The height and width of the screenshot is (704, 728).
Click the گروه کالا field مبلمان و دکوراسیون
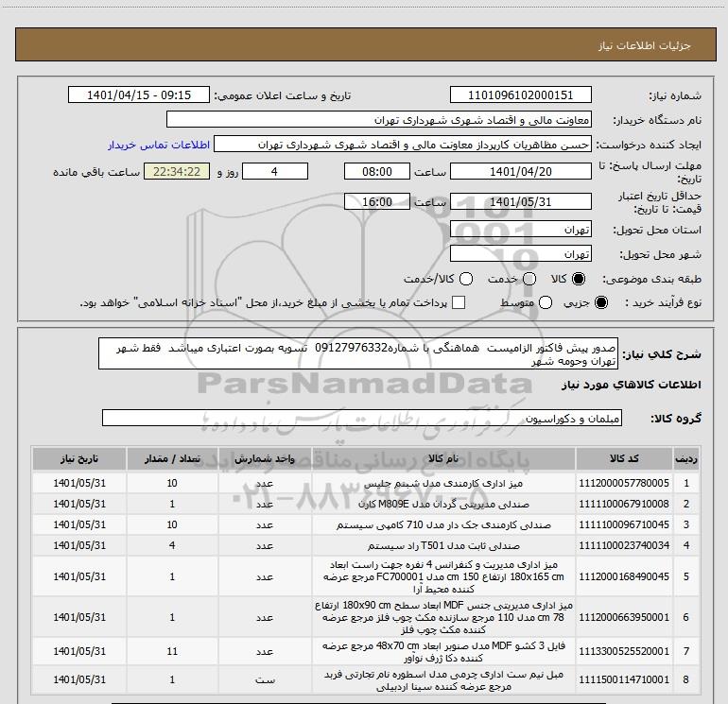(362, 418)
